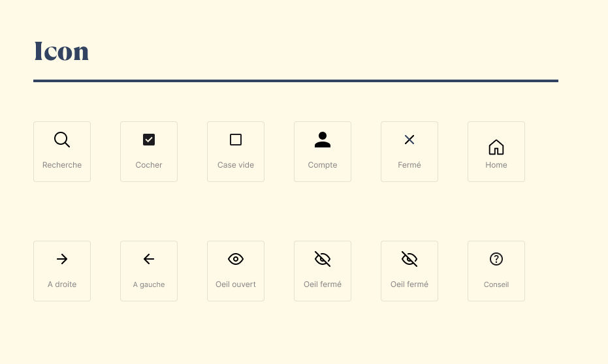Click the open eye Oeil ouvert icon
Screen dimensions: 608x364
tap(236, 259)
